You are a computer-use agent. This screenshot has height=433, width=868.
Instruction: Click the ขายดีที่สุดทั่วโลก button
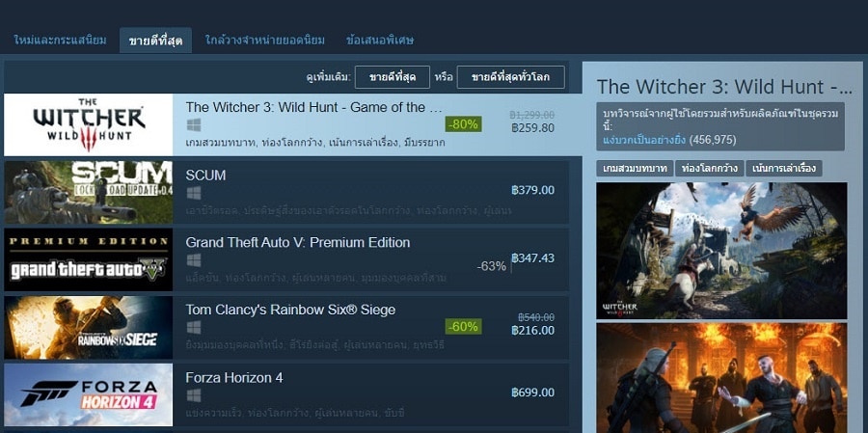(x=510, y=77)
